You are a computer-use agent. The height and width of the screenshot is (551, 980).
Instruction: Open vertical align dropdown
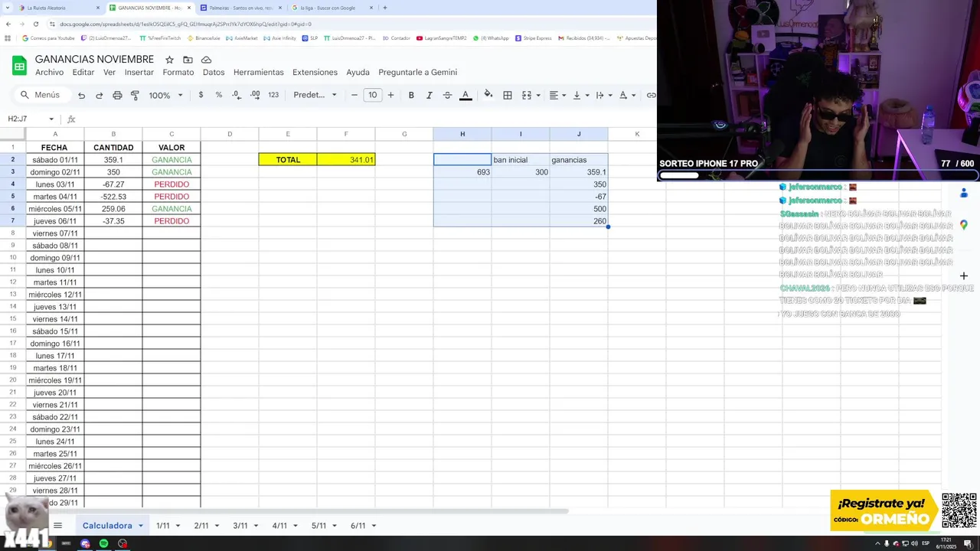point(580,95)
